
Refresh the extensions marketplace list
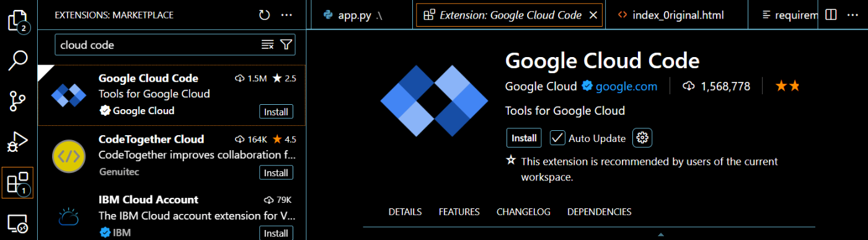[265, 15]
